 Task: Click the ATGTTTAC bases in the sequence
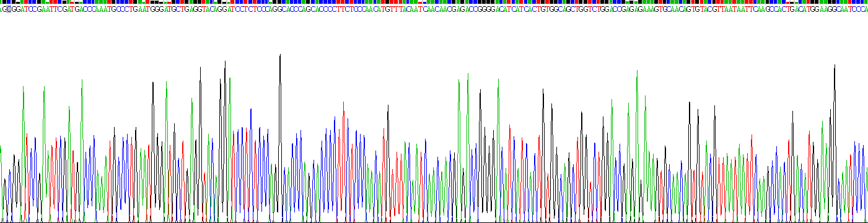click(394, 10)
